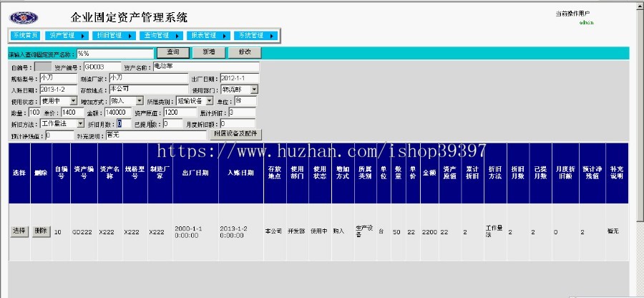Image resolution: width=644 pixels, height=298 pixels.
Task: Focus the 已提月数 field
Action: point(172,123)
